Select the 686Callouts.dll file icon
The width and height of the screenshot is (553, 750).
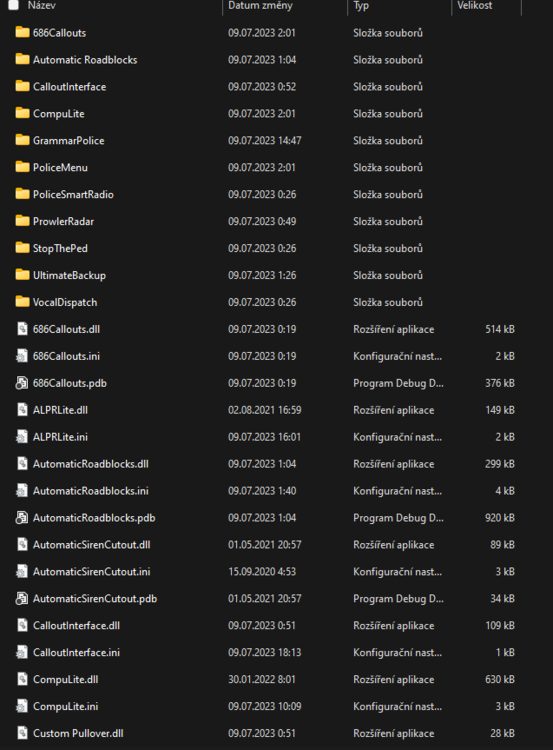pos(22,329)
